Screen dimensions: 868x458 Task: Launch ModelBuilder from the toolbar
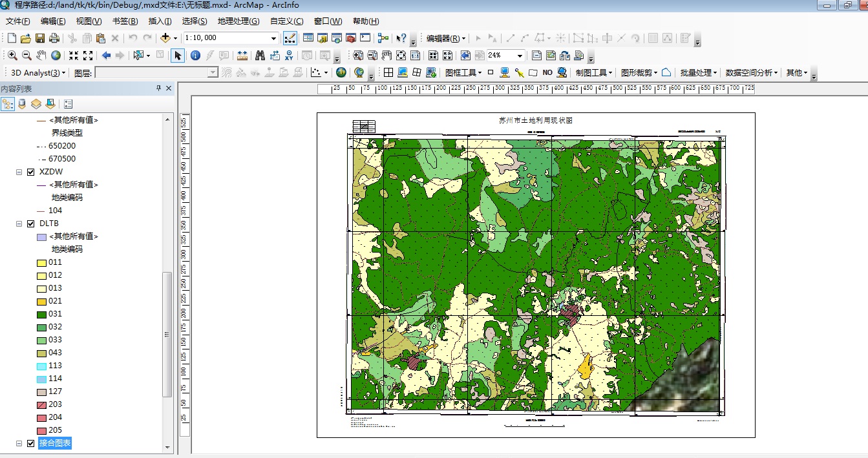[383, 38]
